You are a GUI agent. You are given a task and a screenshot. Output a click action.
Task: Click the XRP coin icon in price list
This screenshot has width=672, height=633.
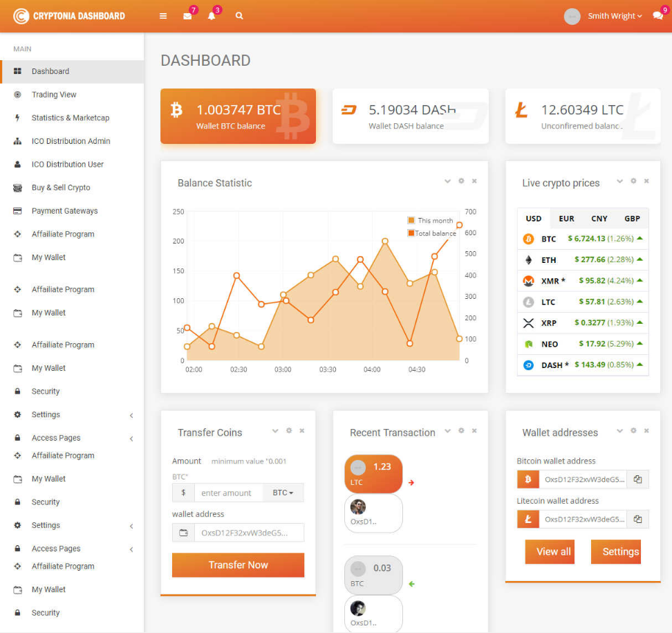pyautogui.click(x=528, y=323)
